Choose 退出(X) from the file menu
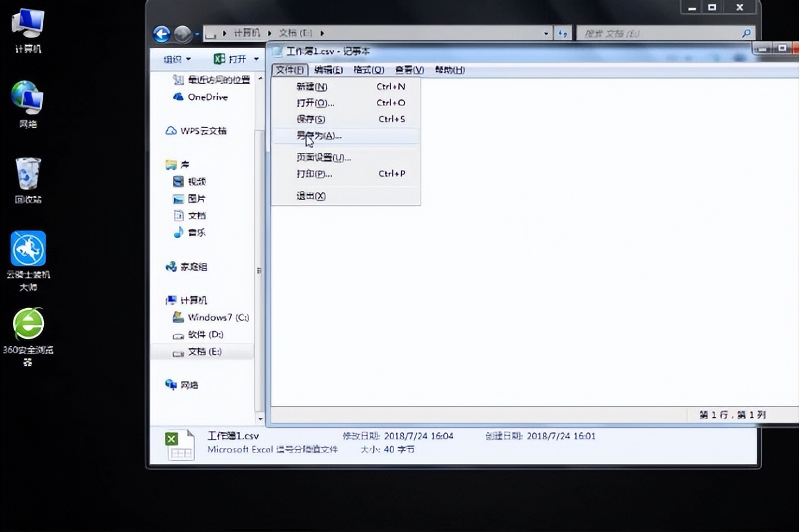Viewport: 799px width, 532px height. 346,196
